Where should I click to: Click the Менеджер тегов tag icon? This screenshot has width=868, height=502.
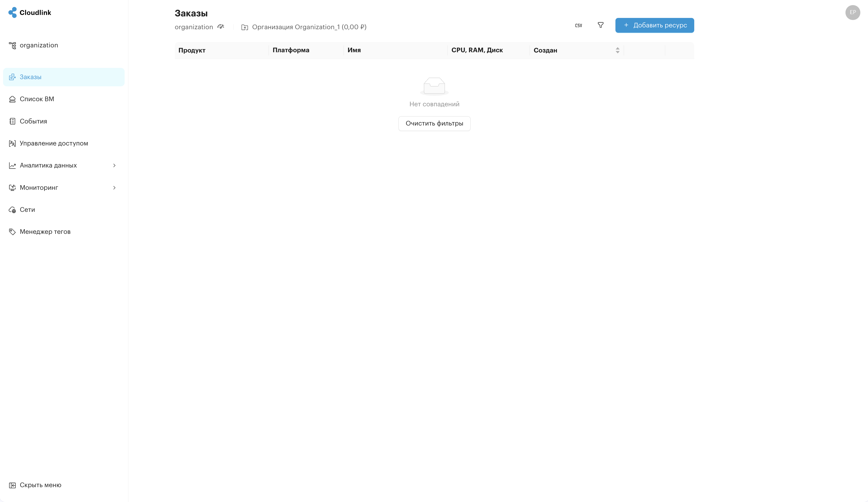(12, 232)
